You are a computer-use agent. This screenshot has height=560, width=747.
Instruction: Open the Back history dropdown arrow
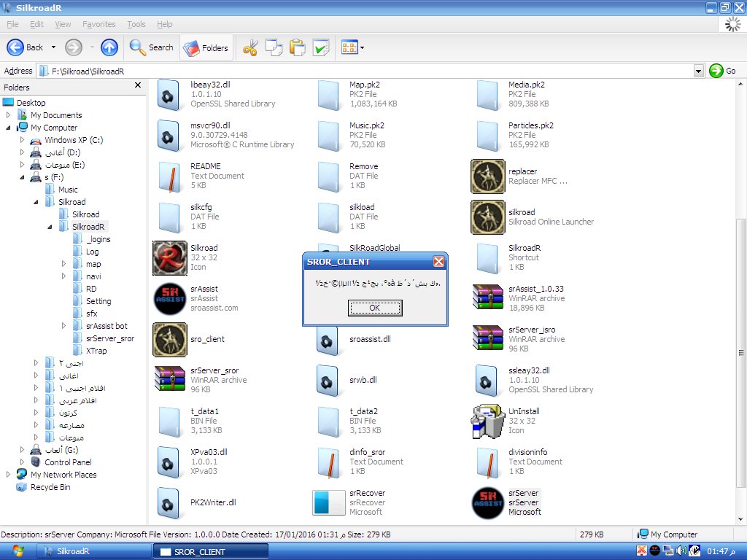[x=53, y=47]
